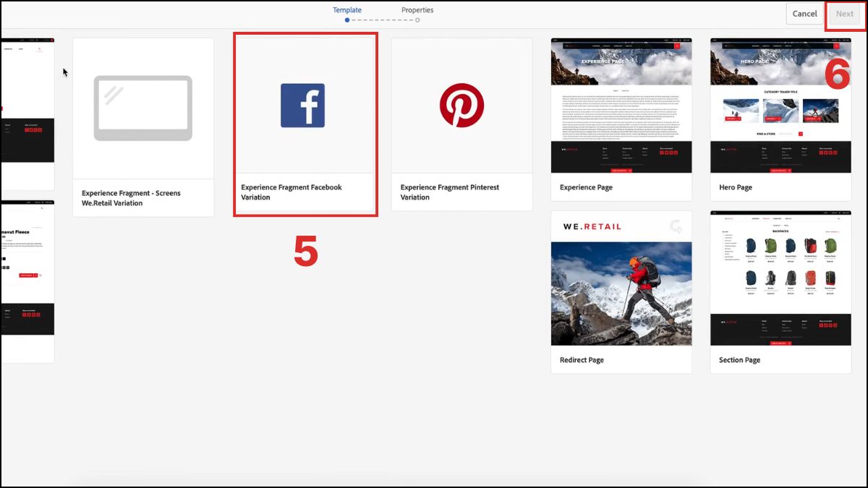Select the Redirect Page template thumbnail

pyautogui.click(x=621, y=278)
